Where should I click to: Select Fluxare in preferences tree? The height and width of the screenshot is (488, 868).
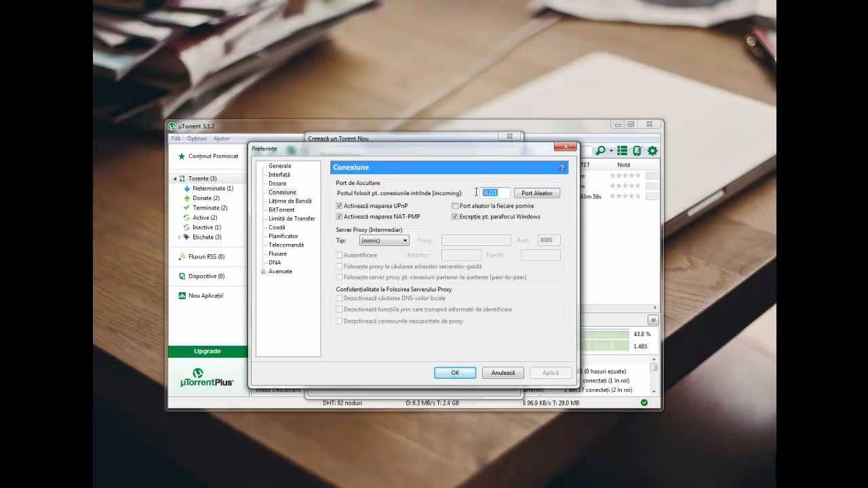pyautogui.click(x=277, y=254)
